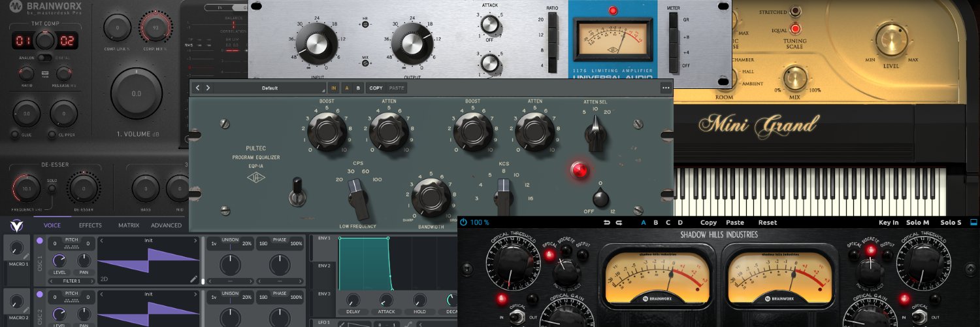The image size is (980, 327).
Task: Click the right channel Discrete red lamp
Action: tap(870, 249)
